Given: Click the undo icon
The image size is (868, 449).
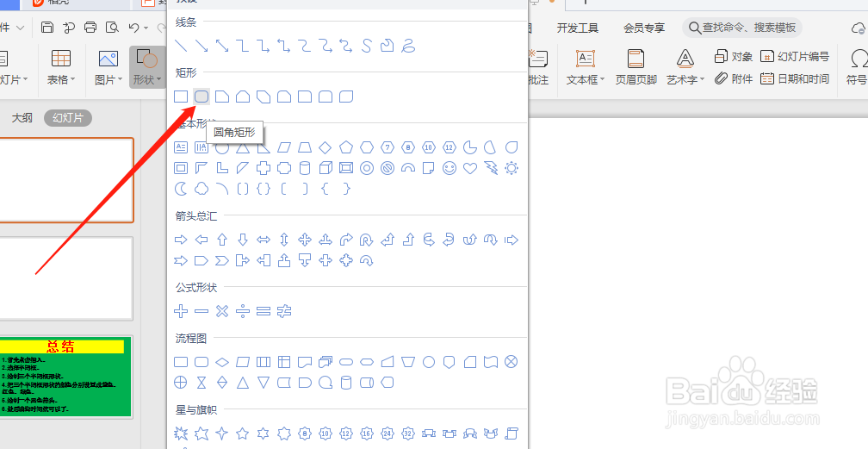Looking at the screenshot, I should coord(133,28).
